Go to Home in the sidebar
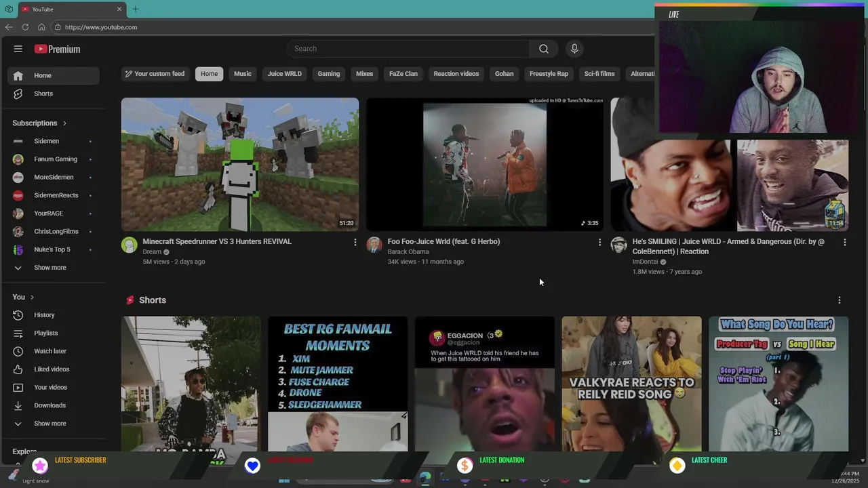Image resolution: width=868 pixels, height=488 pixels. tap(54, 76)
